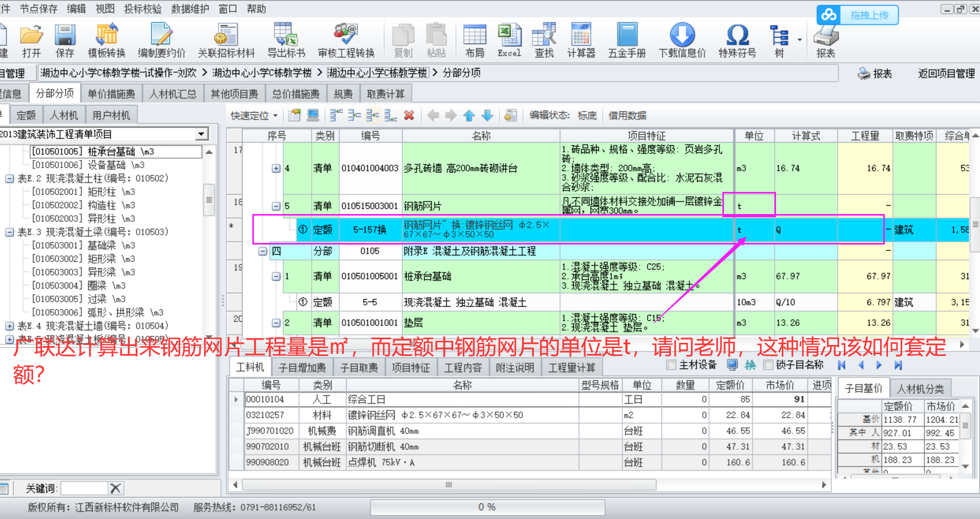Click breadcrumb 湖边中心小学C栋教学楼-试操作-刘欢

pyautogui.click(x=118, y=73)
